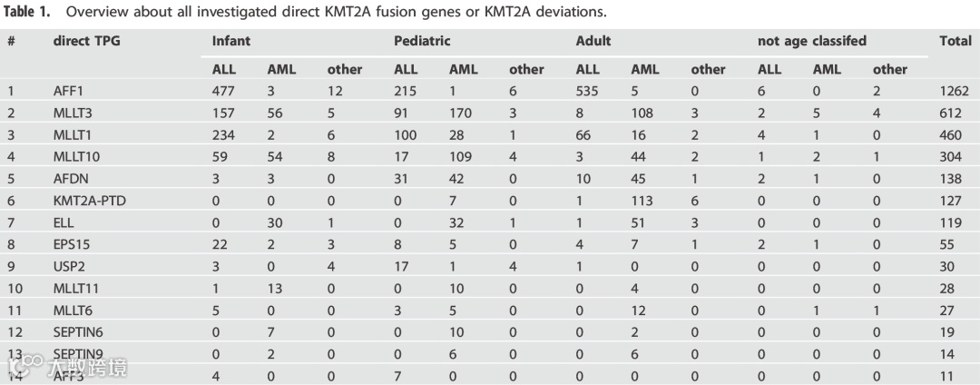Select the EPS15 gene row label
The image size is (980, 385).
pyautogui.click(x=71, y=244)
